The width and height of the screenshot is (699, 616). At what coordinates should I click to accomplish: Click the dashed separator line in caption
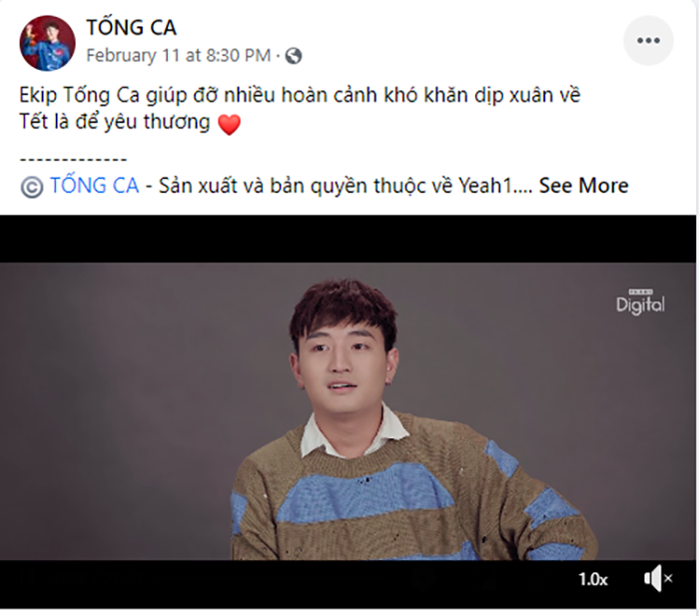pos(74,159)
